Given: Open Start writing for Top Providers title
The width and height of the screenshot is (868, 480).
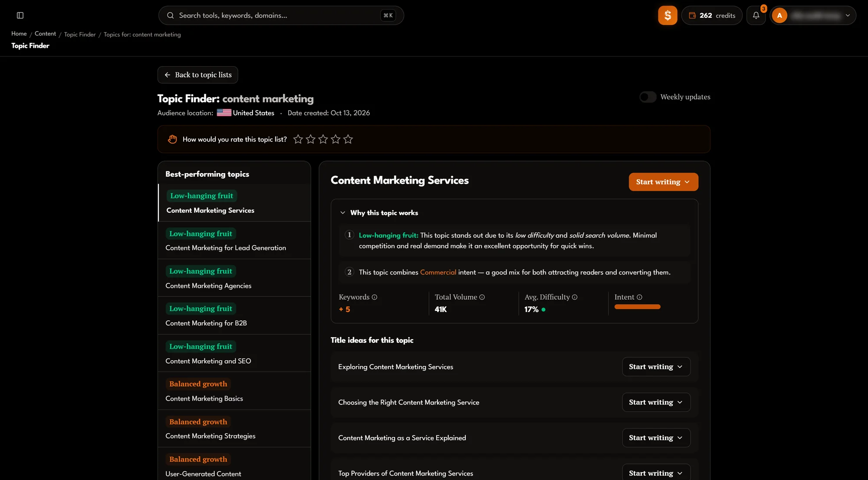Looking at the screenshot, I should click(656, 473).
